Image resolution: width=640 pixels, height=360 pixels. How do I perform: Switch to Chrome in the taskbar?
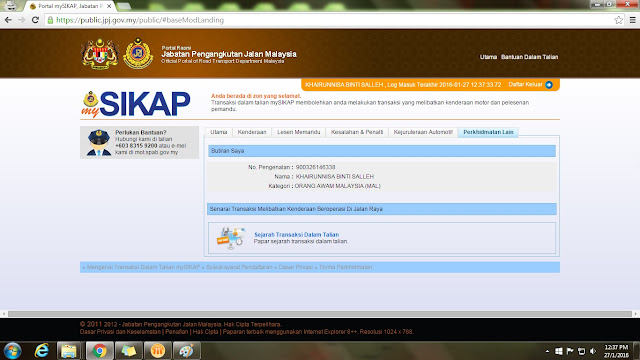(x=99, y=351)
